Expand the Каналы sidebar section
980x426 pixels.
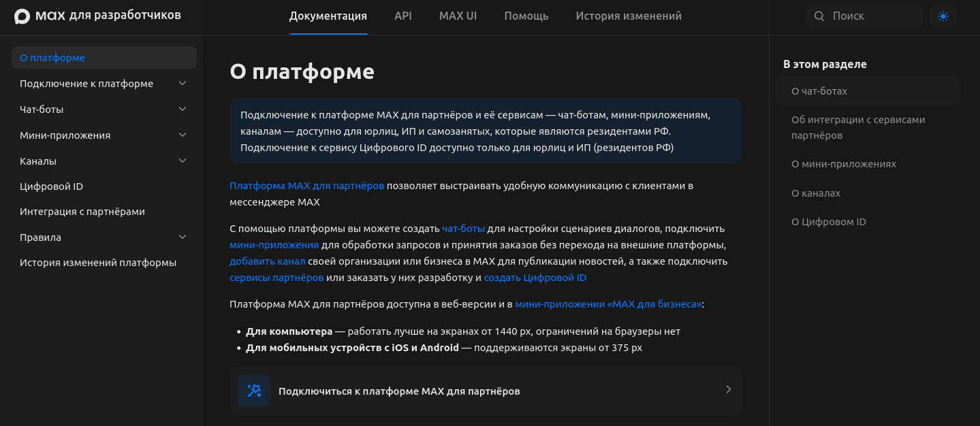[x=183, y=161]
